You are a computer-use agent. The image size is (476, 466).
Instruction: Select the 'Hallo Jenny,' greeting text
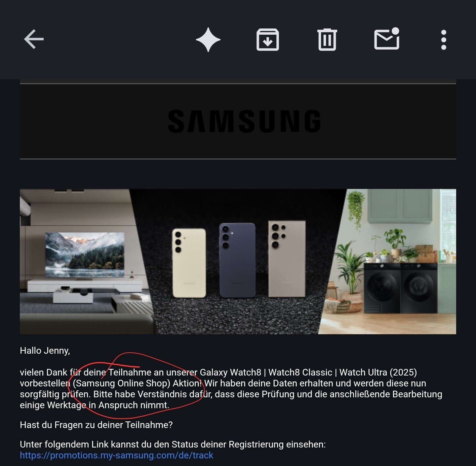pyautogui.click(x=45, y=350)
